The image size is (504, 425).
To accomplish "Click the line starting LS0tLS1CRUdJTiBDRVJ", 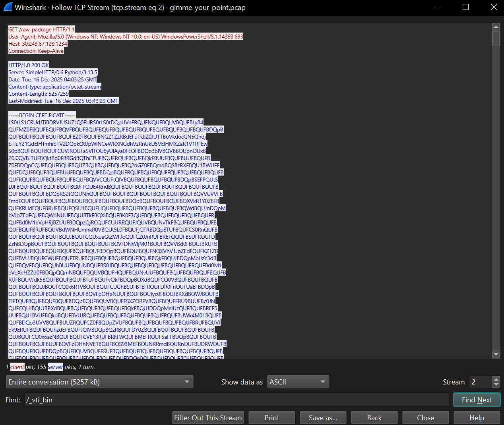I will pyautogui.click(x=106, y=122).
